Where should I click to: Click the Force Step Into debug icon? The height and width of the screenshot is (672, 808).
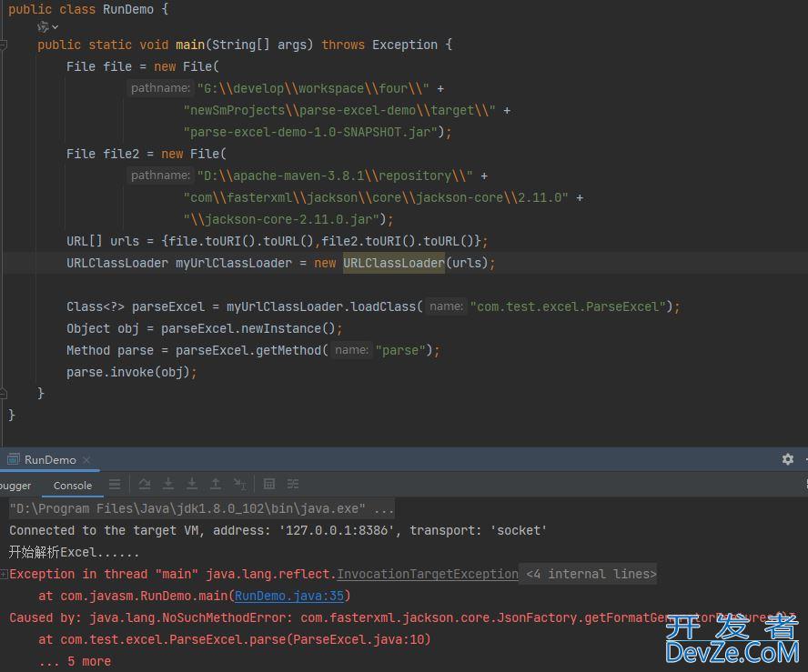pos(192,484)
